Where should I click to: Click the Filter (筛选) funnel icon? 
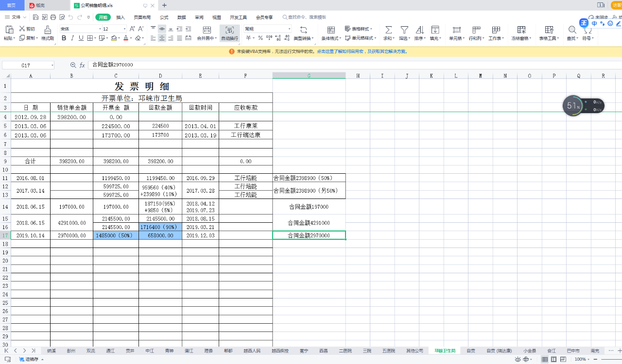[x=404, y=30]
